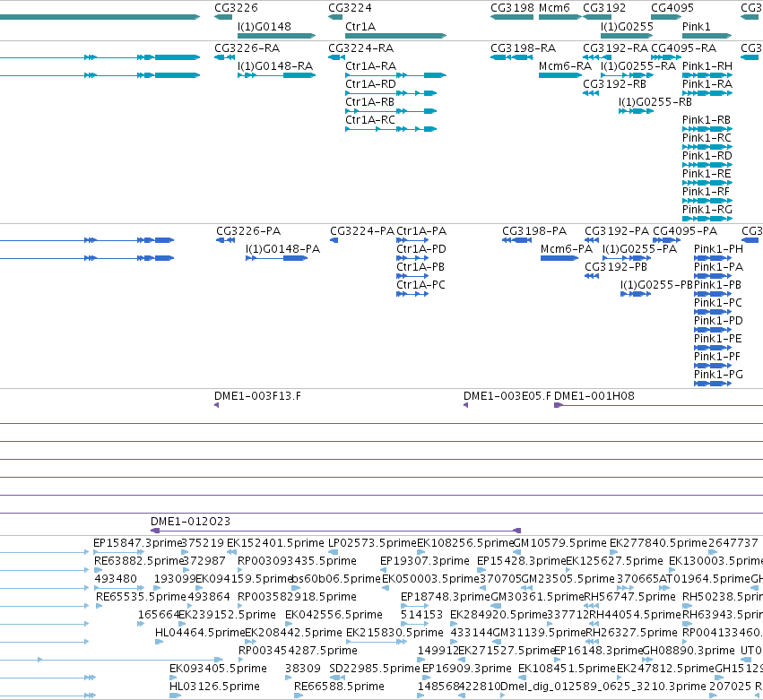Select protein l(1)G0148-PA
763x700 pixels.
tap(282, 249)
